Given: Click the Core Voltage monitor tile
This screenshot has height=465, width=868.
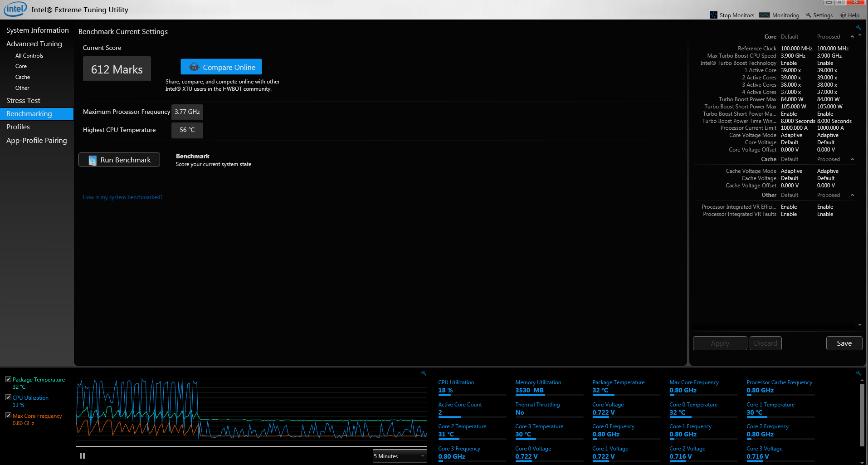Looking at the screenshot, I should (626, 409).
